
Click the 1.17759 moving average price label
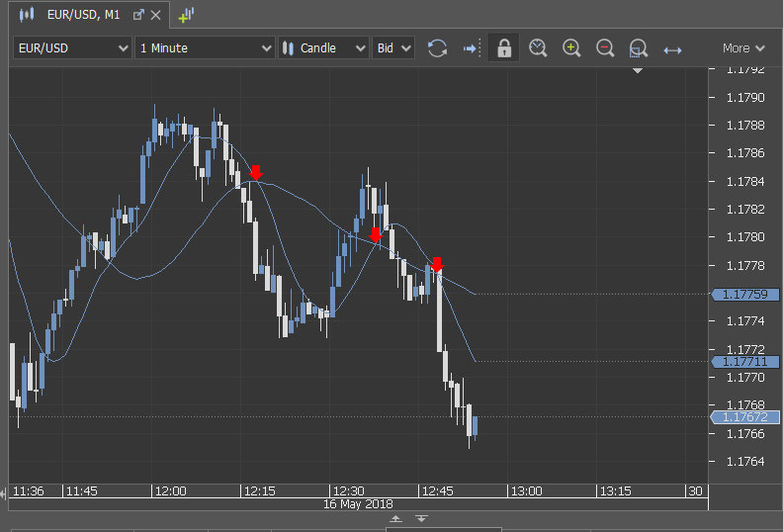tap(744, 295)
